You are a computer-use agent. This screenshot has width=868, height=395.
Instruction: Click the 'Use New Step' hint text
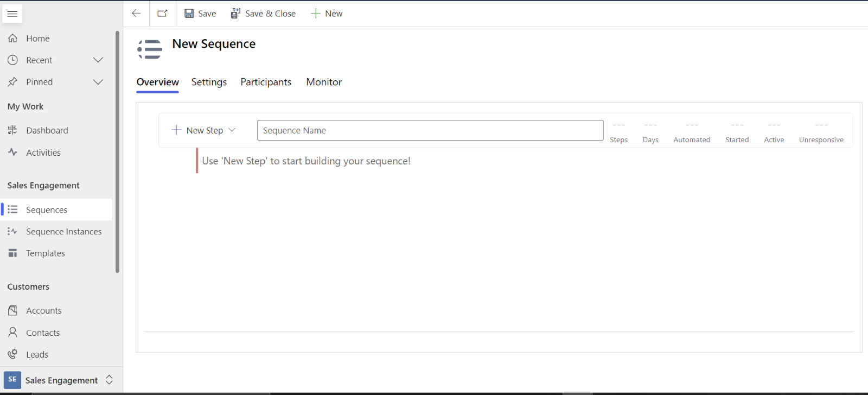[x=306, y=161]
